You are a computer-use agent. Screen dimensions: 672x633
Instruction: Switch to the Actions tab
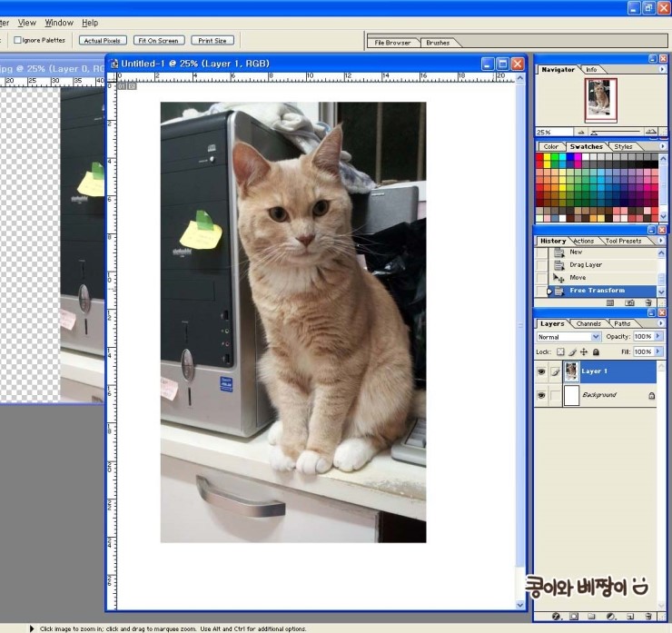click(584, 242)
